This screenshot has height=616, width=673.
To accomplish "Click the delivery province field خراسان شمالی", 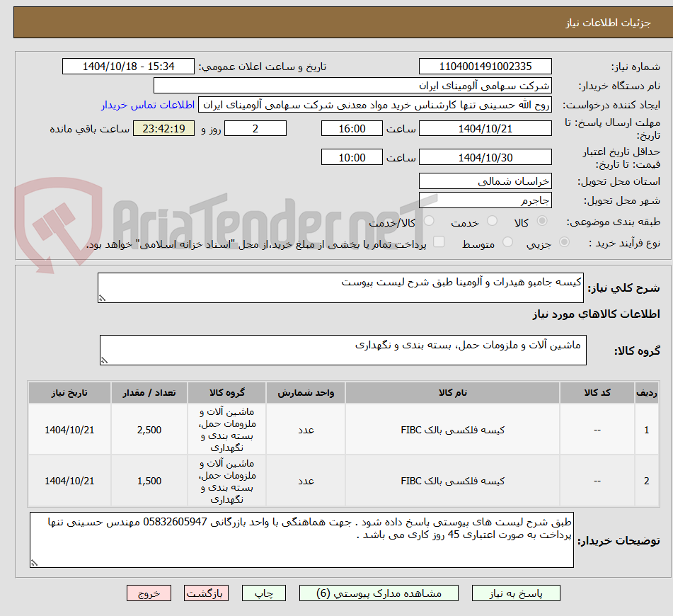I will pyautogui.click(x=485, y=181).
